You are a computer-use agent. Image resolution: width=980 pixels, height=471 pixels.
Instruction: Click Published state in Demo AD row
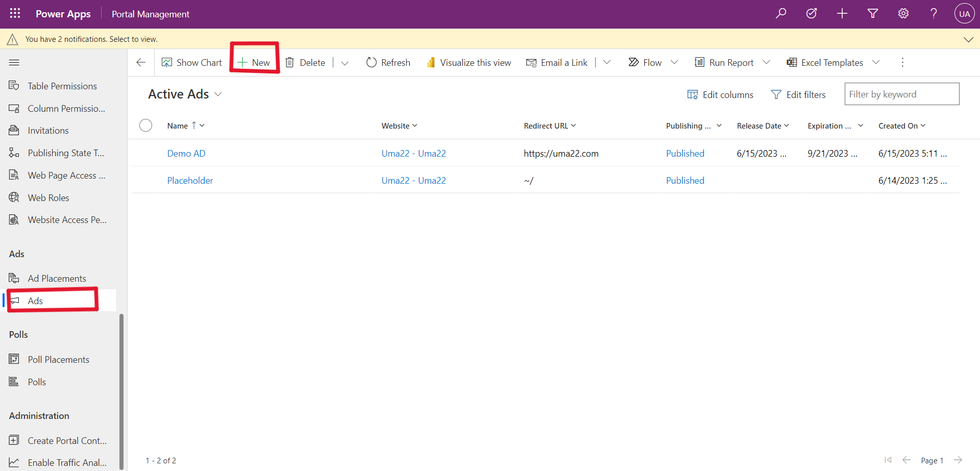685,154
